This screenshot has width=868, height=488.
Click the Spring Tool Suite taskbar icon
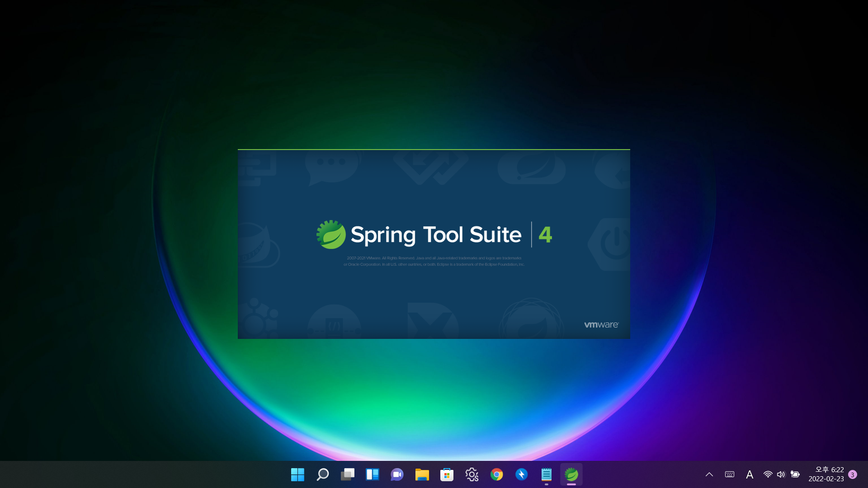571,474
